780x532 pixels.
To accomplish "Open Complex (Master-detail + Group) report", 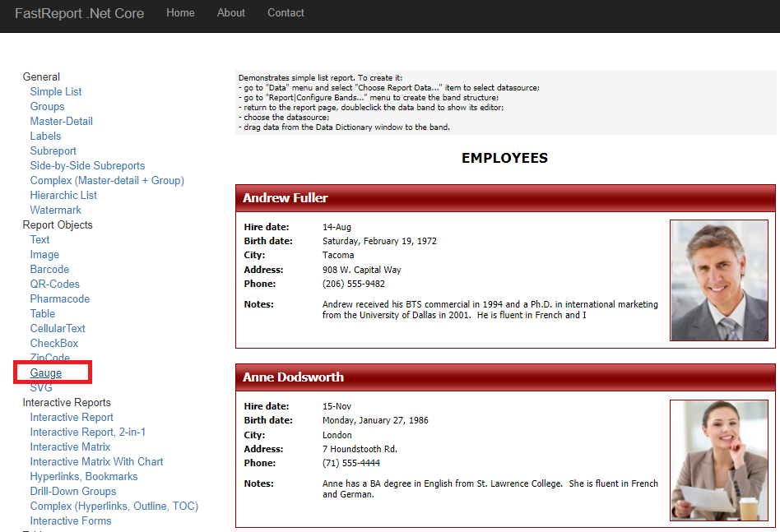I will [x=107, y=180].
